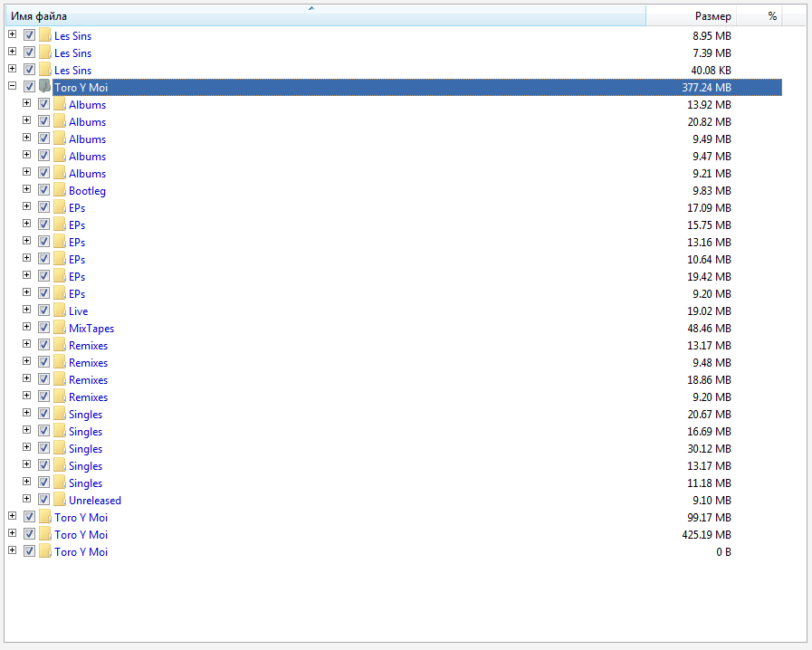Viewport: 812px width, 650px height.
Task: Click the MixTapes folder icon
Action: tap(60, 329)
